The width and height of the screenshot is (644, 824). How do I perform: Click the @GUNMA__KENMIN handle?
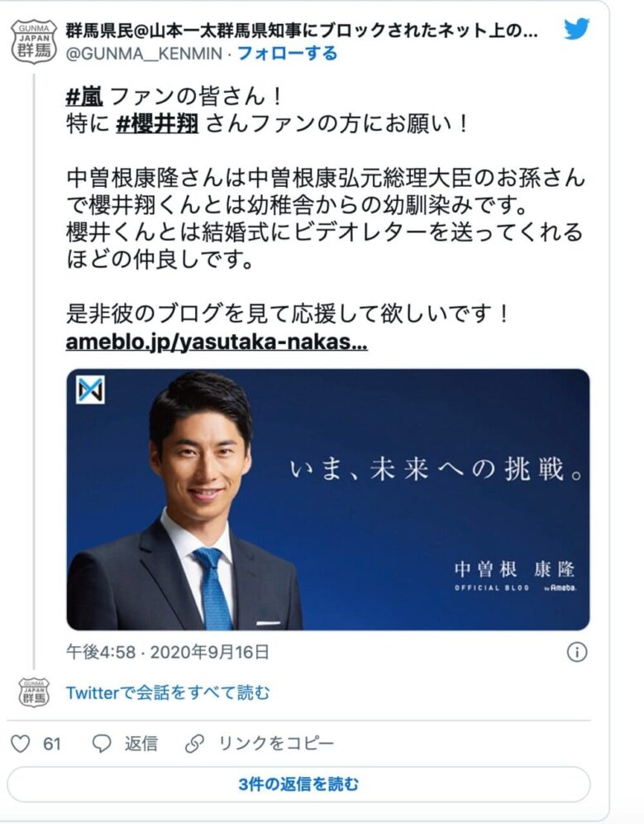pos(144,54)
